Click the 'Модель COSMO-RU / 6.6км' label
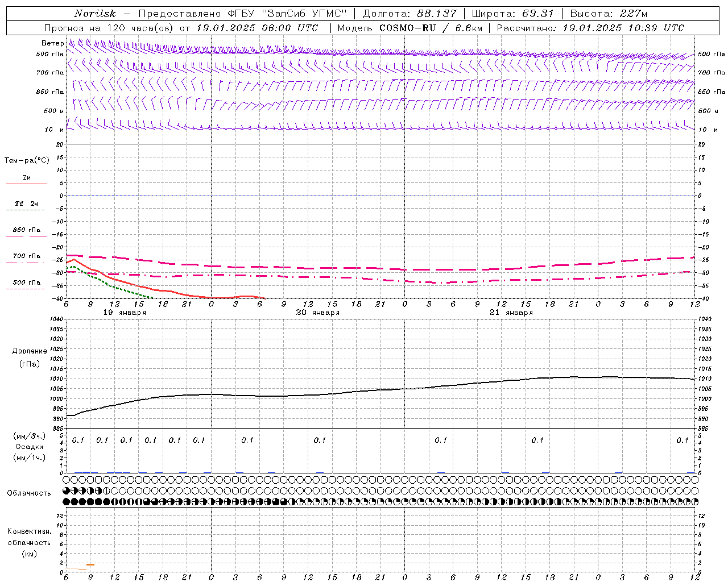 (410, 28)
